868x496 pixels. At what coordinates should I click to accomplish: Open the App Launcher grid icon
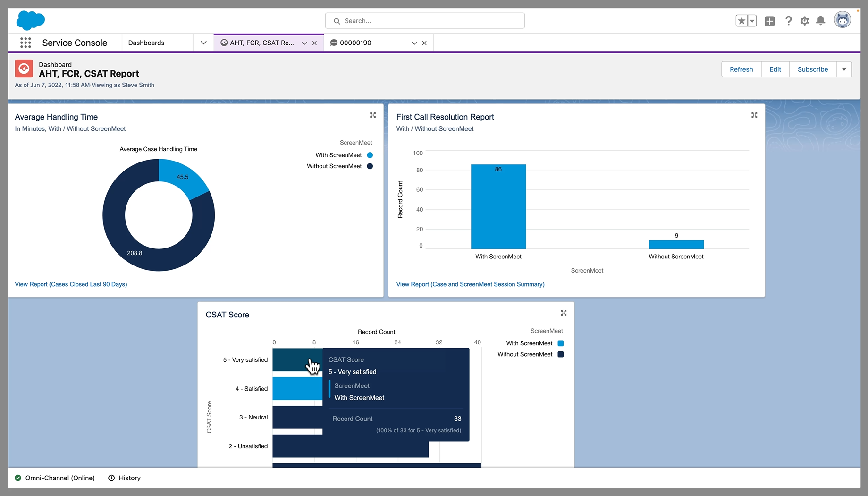(x=25, y=43)
